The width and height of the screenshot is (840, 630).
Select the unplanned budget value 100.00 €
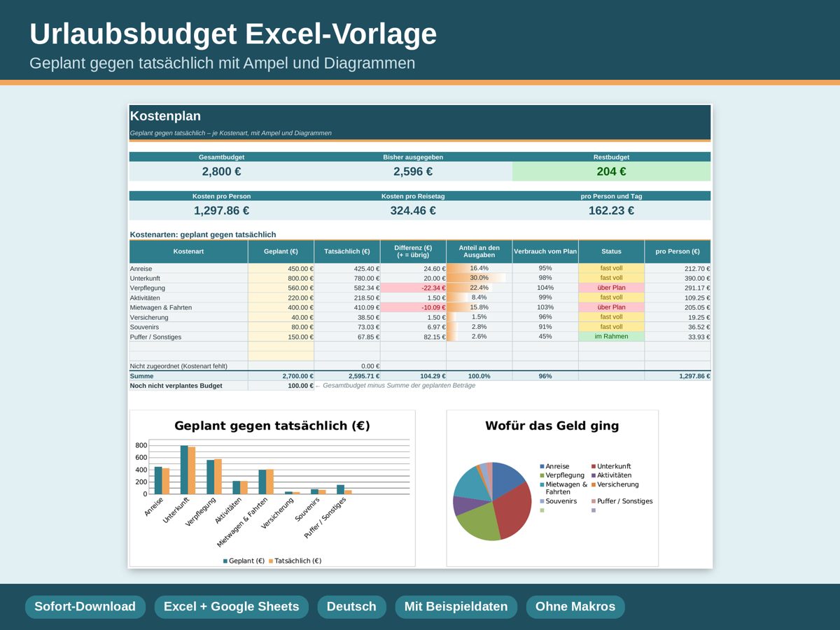(281, 386)
